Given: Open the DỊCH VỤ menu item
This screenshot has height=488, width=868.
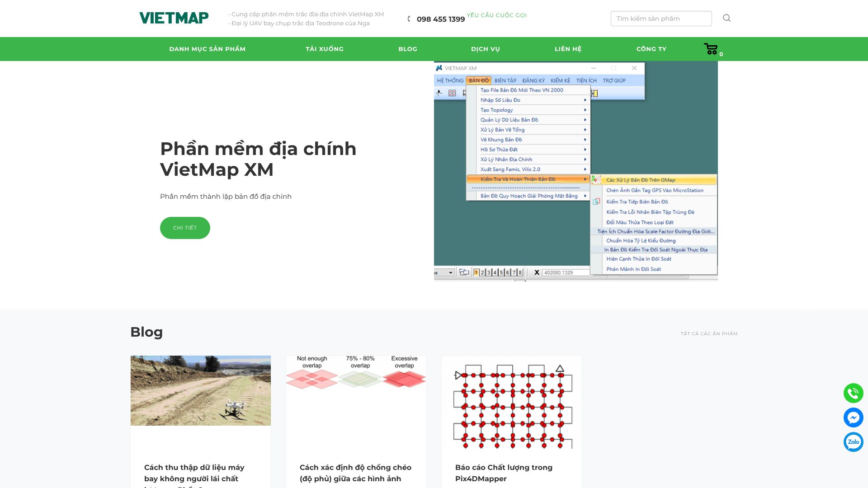Looking at the screenshot, I should pos(486,49).
